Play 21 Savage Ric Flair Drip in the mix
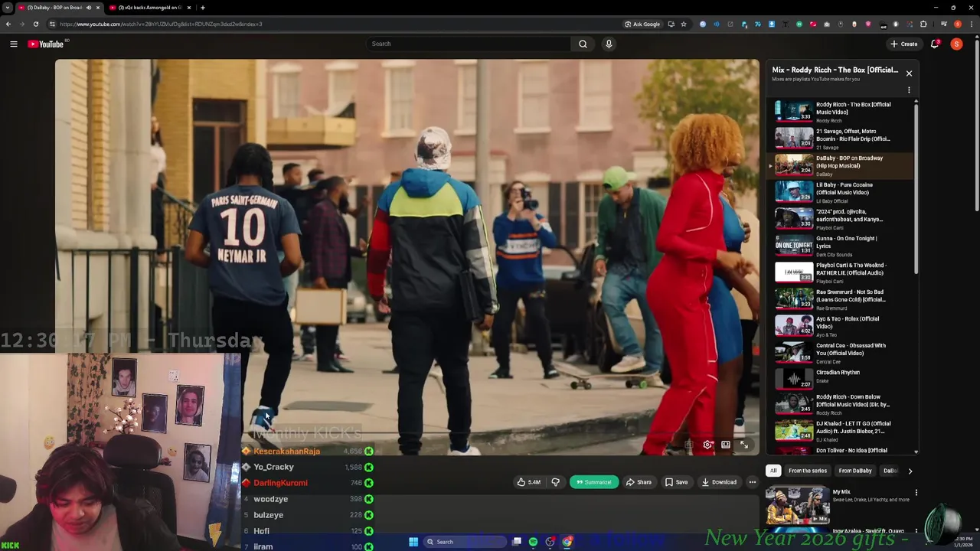Image resolution: width=980 pixels, height=551 pixels. (x=841, y=139)
